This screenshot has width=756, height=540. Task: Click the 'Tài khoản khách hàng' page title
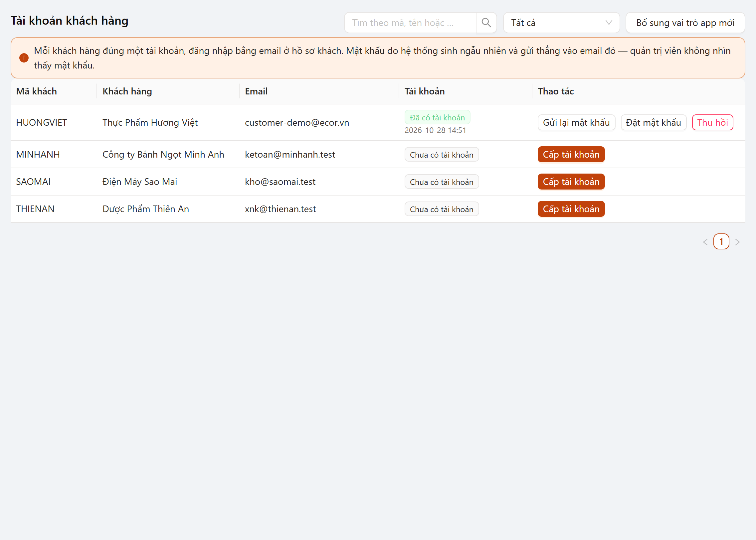70,21
